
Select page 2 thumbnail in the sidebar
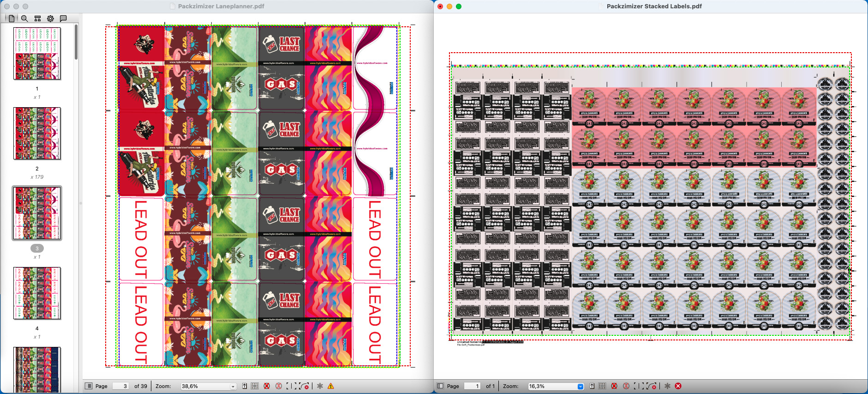point(37,133)
